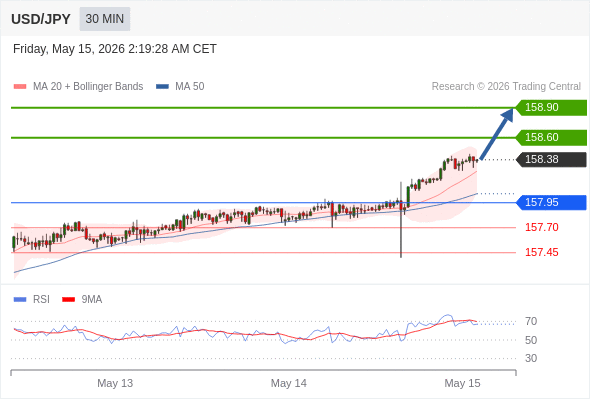Click the 9MA red legend swatch
This screenshot has height=400, width=590.
[68, 300]
